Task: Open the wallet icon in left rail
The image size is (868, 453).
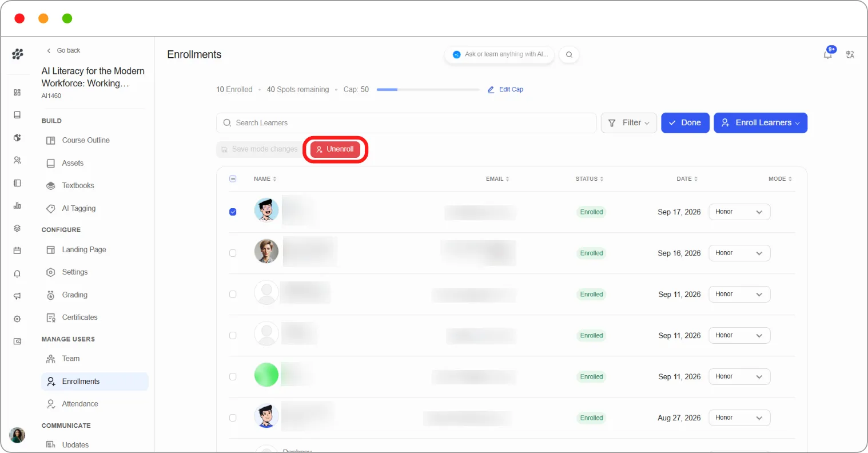Action: point(17,341)
